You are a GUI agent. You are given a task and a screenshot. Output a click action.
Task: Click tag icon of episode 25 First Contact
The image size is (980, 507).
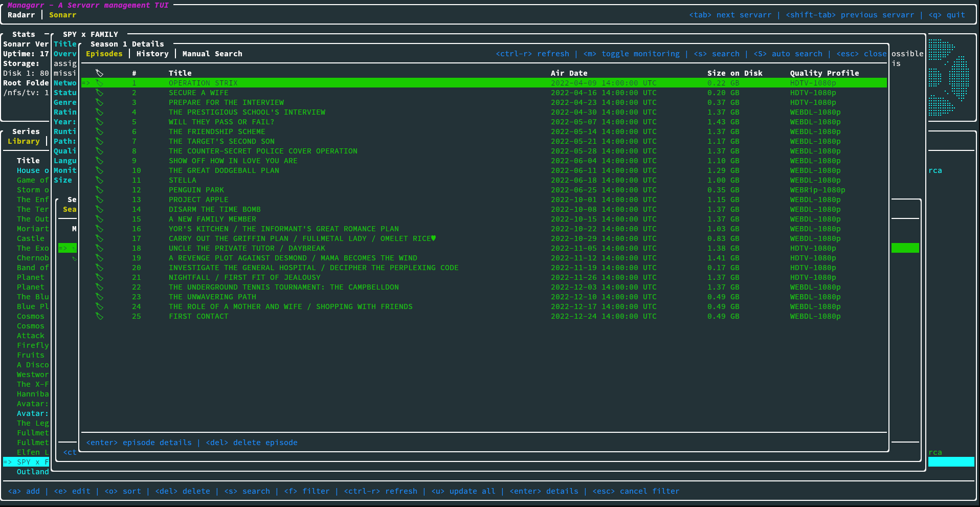pyautogui.click(x=99, y=316)
